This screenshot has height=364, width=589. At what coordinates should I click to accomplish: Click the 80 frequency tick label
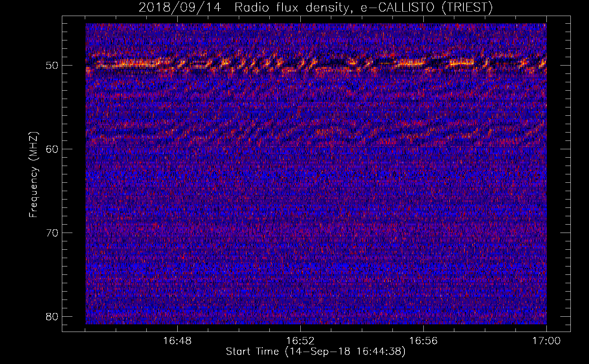point(52,316)
